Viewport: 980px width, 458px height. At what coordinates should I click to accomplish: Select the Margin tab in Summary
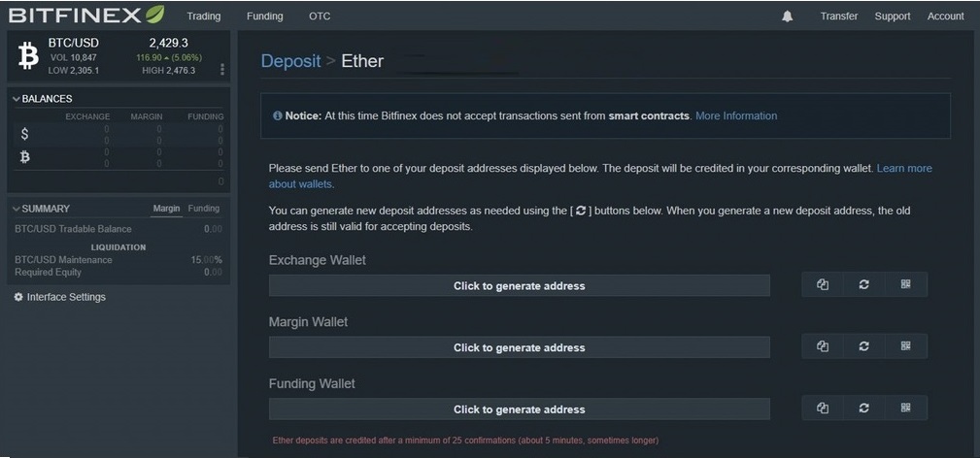pyautogui.click(x=166, y=209)
